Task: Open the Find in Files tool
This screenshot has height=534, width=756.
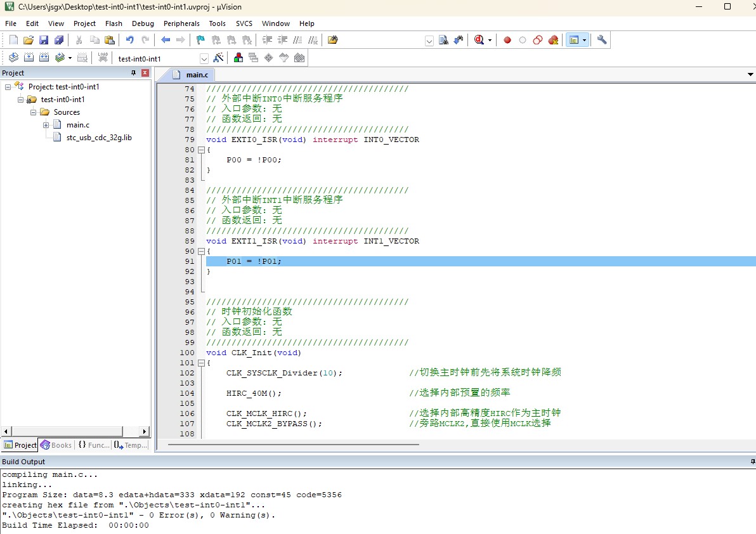Action: tap(333, 40)
